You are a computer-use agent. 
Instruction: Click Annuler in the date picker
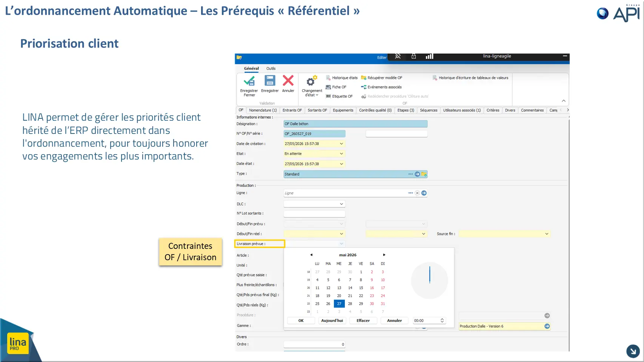click(395, 321)
